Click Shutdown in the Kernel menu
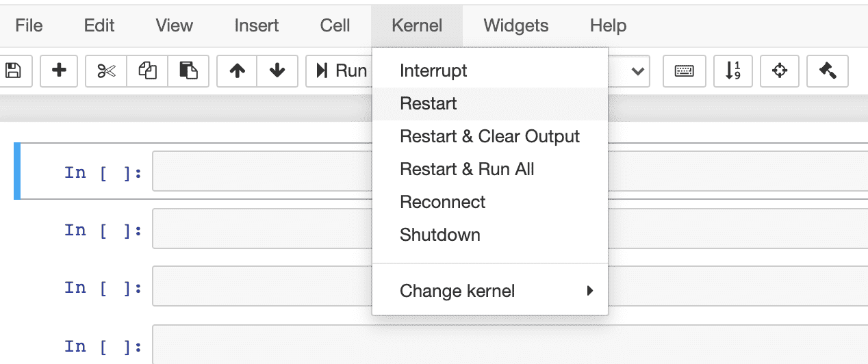This screenshot has height=364, width=868. coord(440,235)
